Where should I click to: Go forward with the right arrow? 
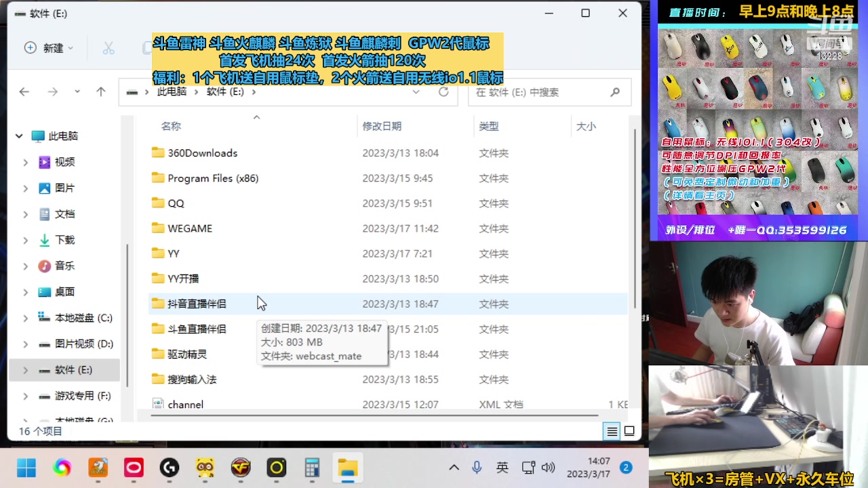tap(53, 92)
